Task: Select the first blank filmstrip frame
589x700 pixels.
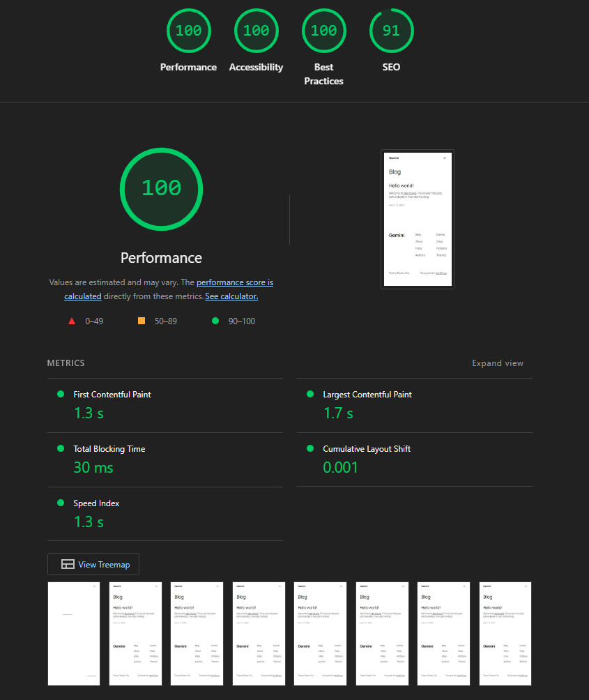Action: [74, 634]
